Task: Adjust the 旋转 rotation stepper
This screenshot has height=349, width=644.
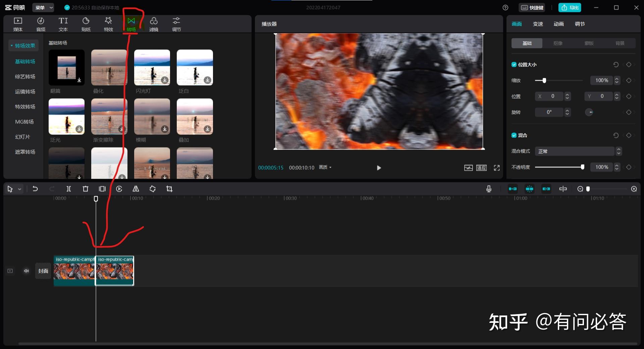Action: coord(567,112)
